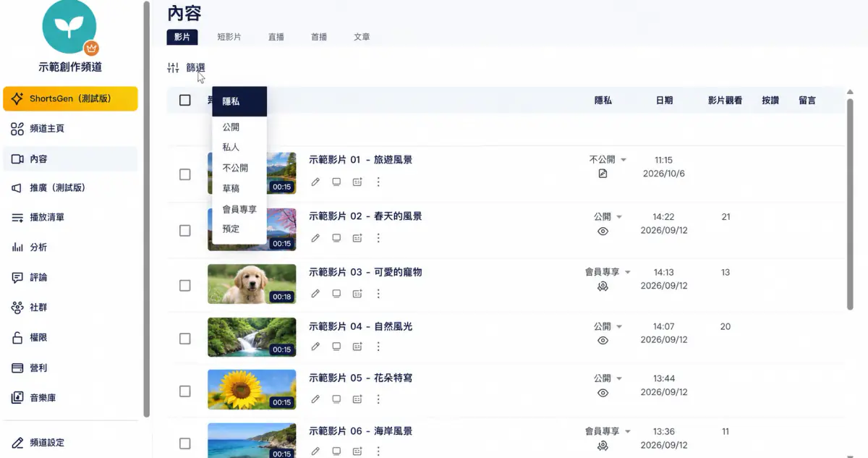Switch to the 直播 tab

[276, 37]
